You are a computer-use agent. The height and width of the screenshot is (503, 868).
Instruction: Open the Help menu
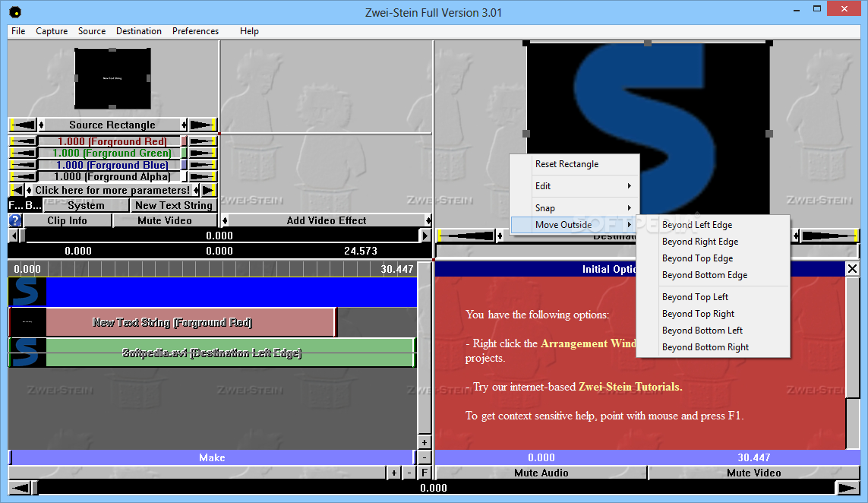[249, 31]
